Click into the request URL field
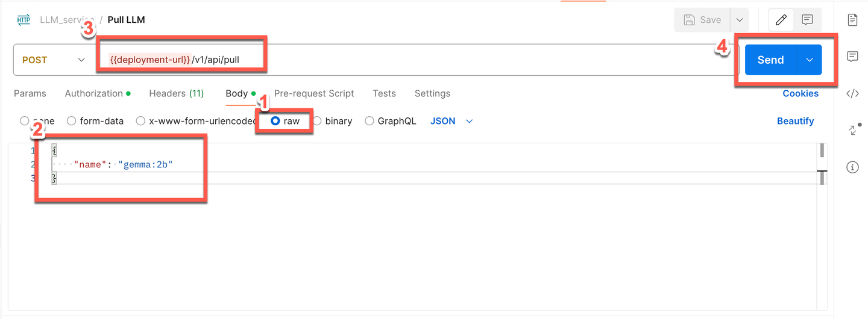Image resolution: width=868 pixels, height=319 pixels. tap(418, 60)
